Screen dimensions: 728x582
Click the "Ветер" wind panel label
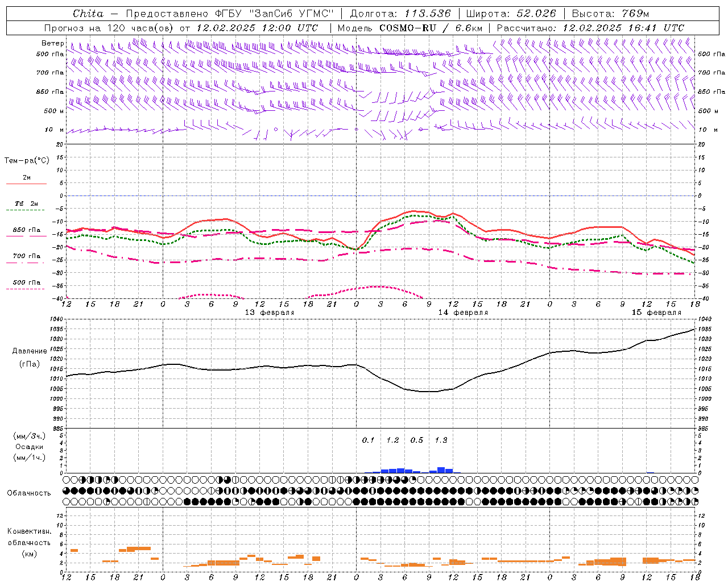point(52,43)
